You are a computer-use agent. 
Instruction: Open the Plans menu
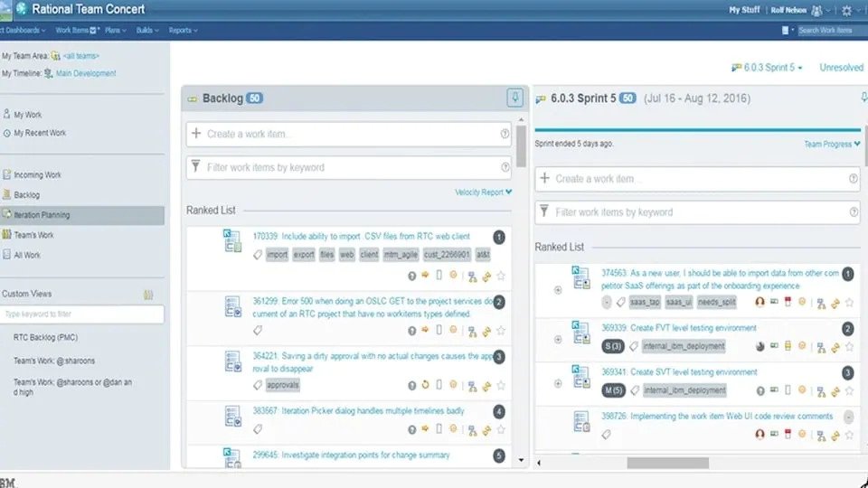(x=115, y=31)
